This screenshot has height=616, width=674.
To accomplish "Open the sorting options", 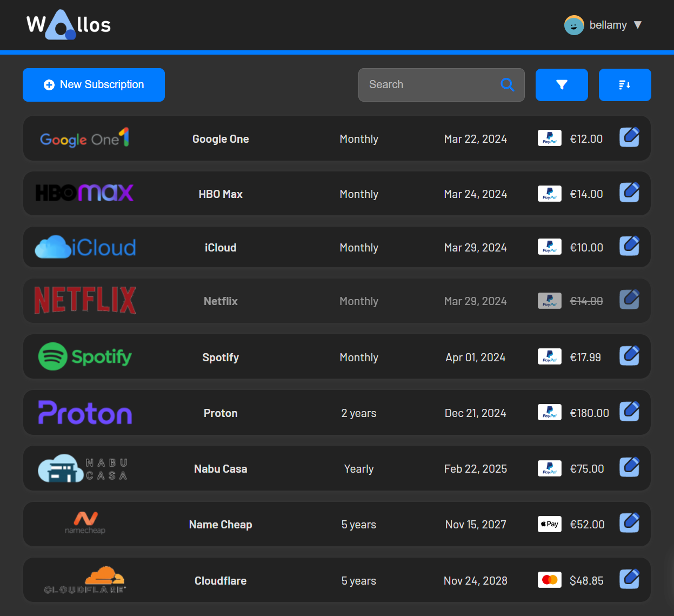I will click(x=625, y=84).
